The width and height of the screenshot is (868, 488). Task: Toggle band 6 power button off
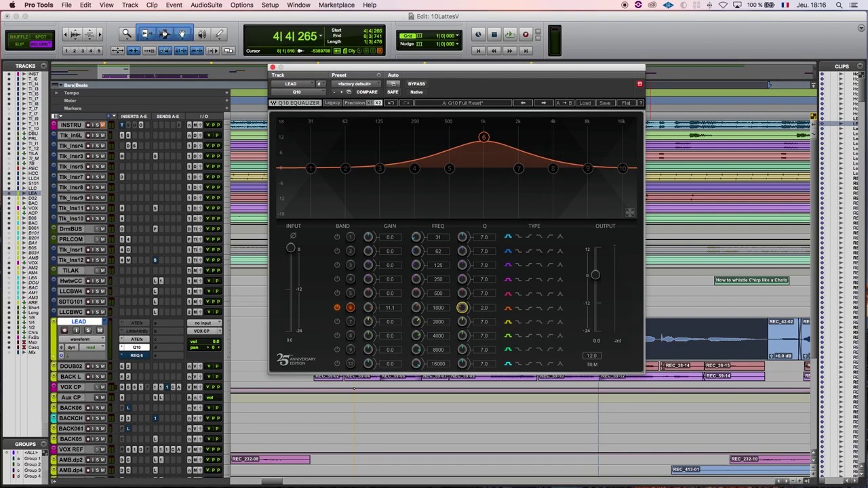pyautogui.click(x=337, y=308)
